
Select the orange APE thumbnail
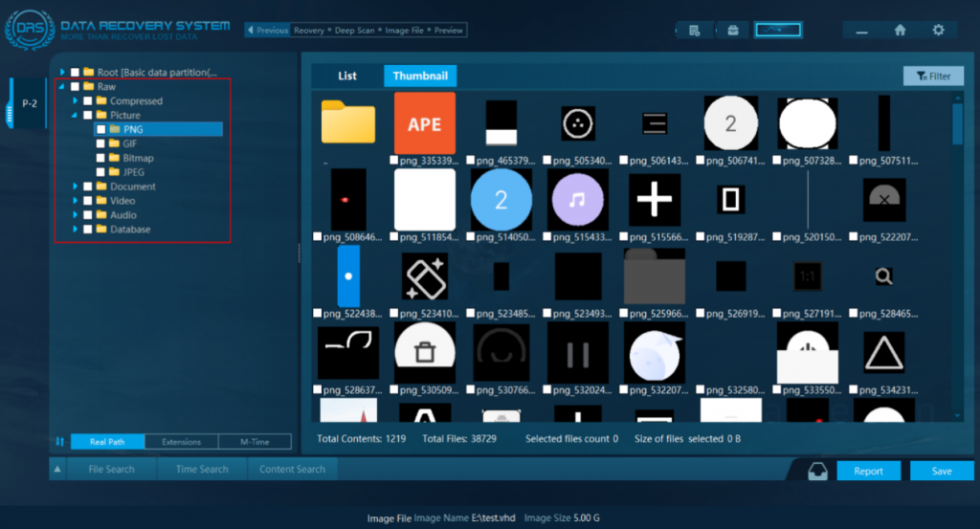[x=424, y=123]
